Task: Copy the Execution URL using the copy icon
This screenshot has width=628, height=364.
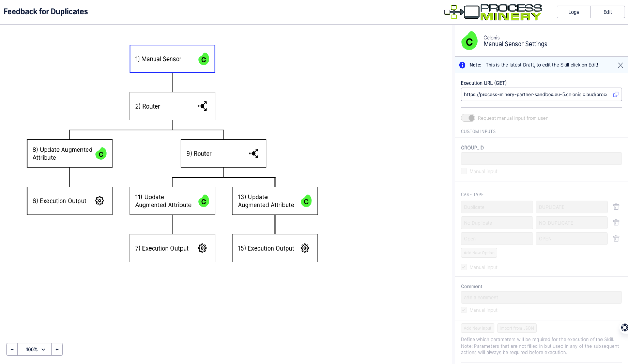Action: (x=616, y=94)
